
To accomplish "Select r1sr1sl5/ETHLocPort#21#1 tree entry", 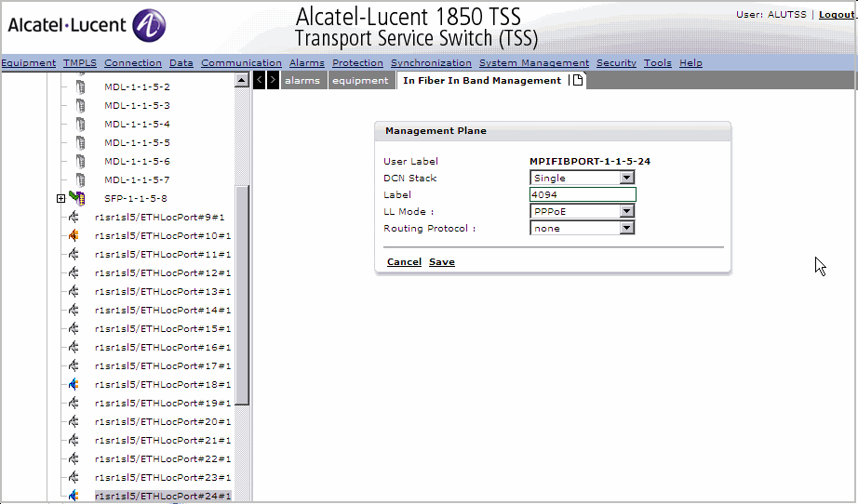I will 163,440.
